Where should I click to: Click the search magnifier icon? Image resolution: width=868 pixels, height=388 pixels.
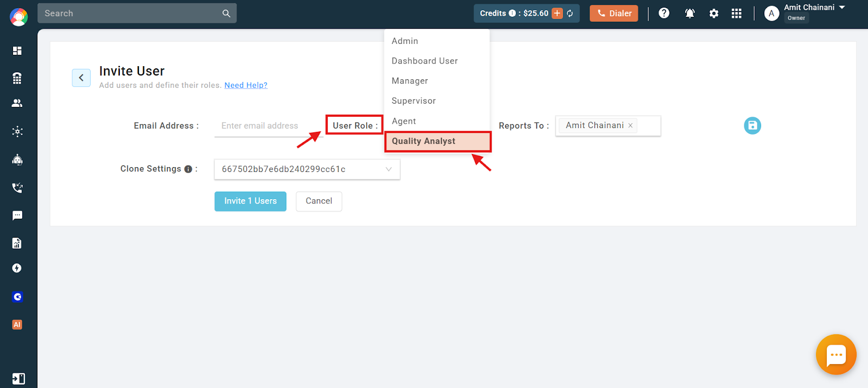pos(226,14)
